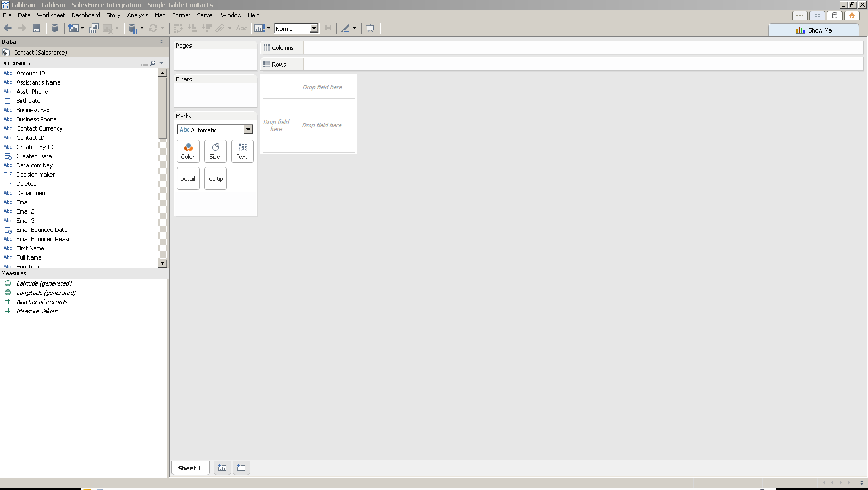
Task: Open the Map menu
Action: click(x=160, y=15)
